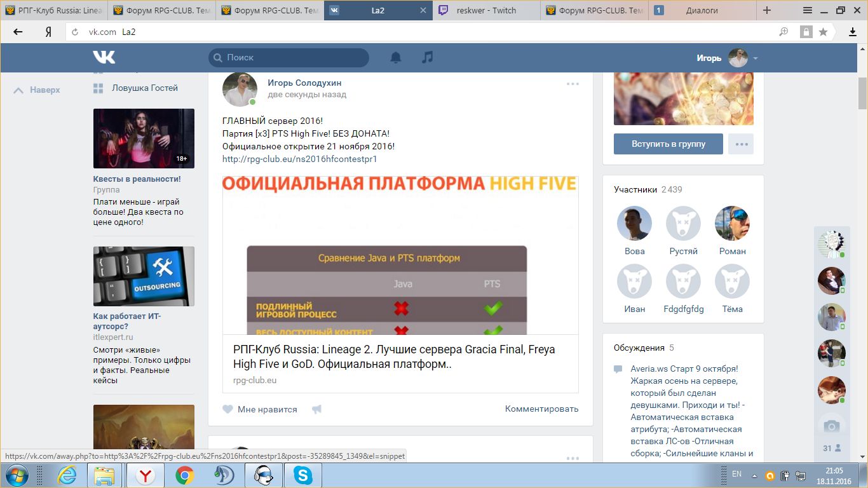Switch to Форум RPG-CLUB tab before Диалоги
This screenshot has width=868, height=488.
click(594, 10)
